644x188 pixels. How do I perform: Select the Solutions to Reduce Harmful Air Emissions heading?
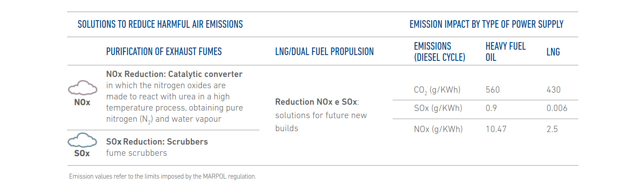160,24
